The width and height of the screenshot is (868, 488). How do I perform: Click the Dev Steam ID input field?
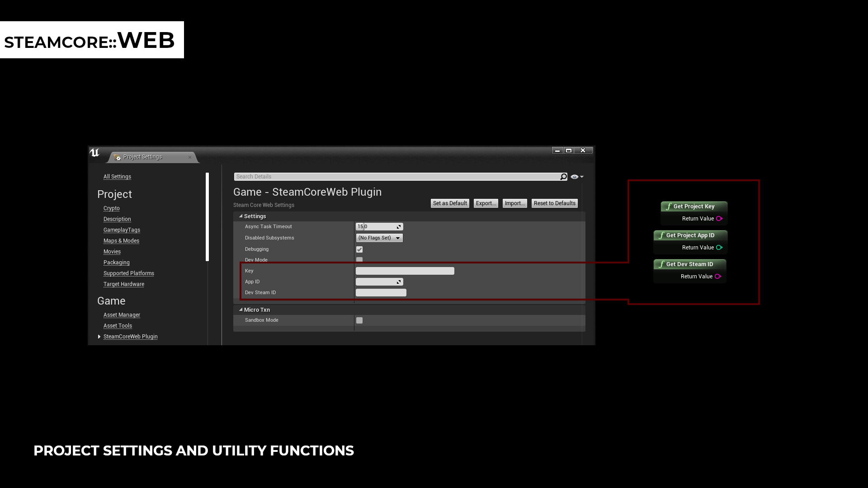tap(381, 293)
